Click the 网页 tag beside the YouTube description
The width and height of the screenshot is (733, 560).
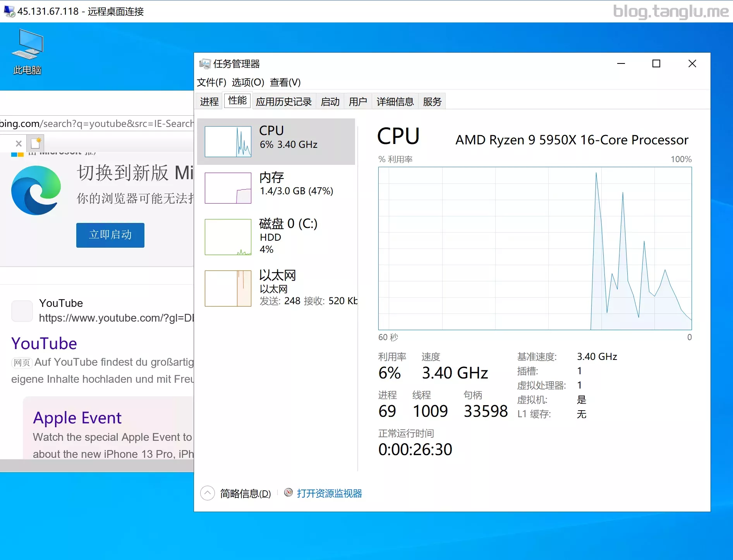click(x=22, y=363)
